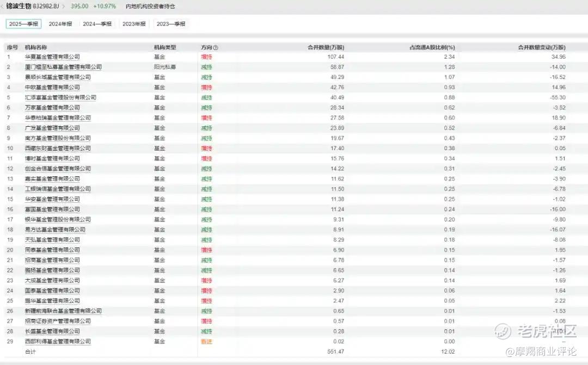Click the 内地机构投资者持仓 heading
Image resolution: width=588 pixels, height=365 pixels.
coord(150,7)
